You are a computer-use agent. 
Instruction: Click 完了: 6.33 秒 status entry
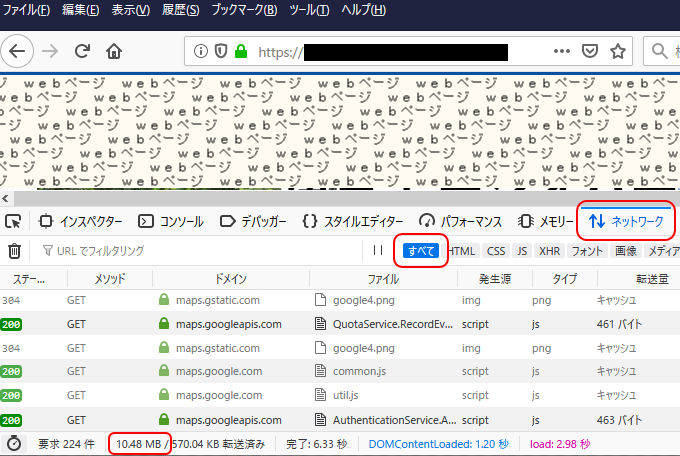(x=317, y=444)
